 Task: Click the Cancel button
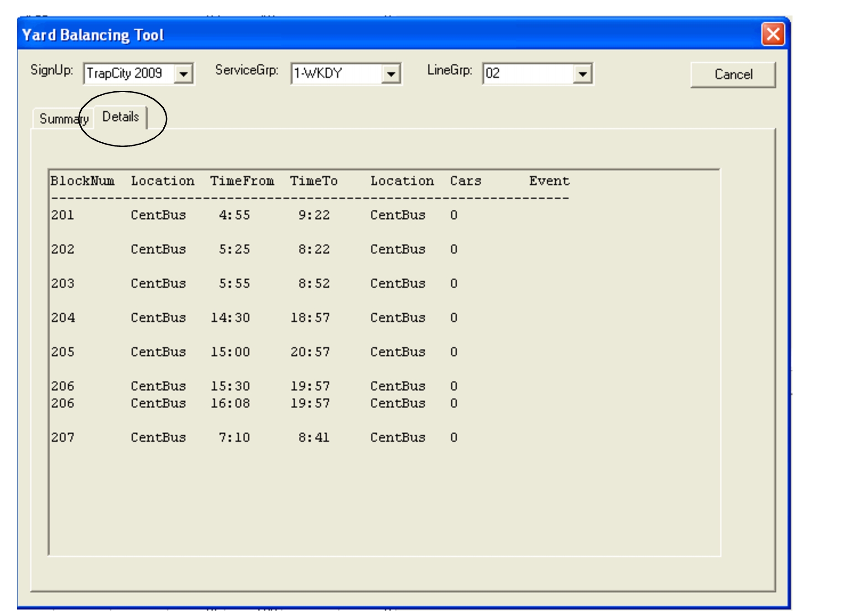tap(733, 74)
